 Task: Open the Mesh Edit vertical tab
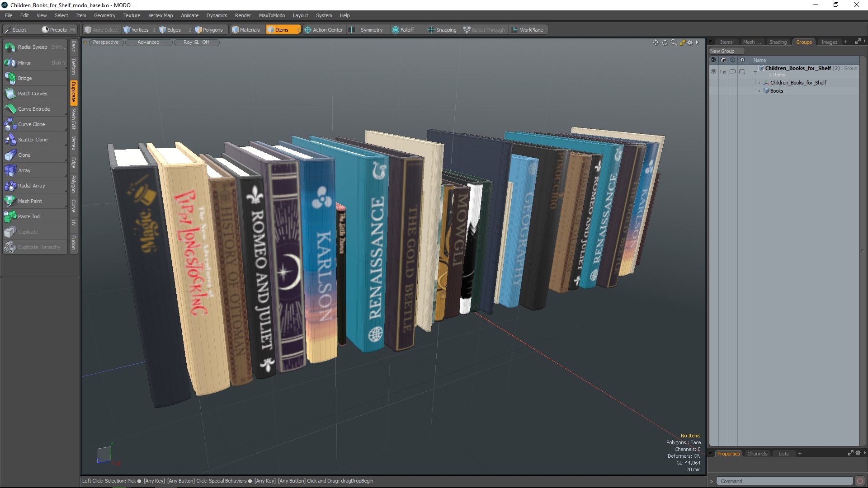point(74,119)
